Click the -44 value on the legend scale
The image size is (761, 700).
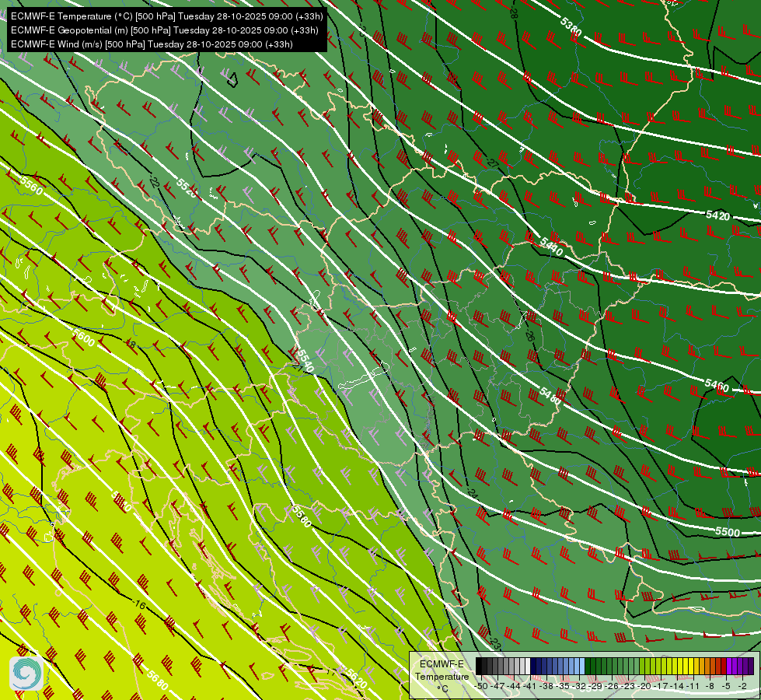click(x=514, y=686)
